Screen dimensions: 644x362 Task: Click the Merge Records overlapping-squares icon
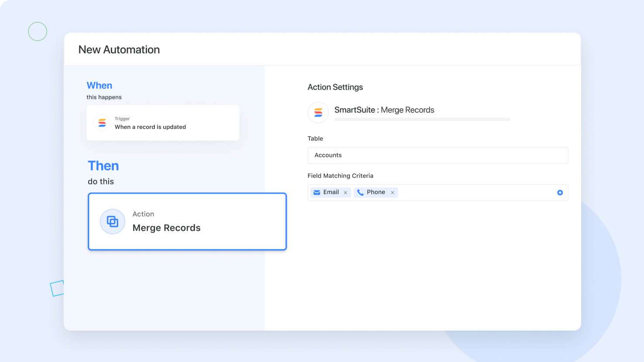tap(113, 222)
